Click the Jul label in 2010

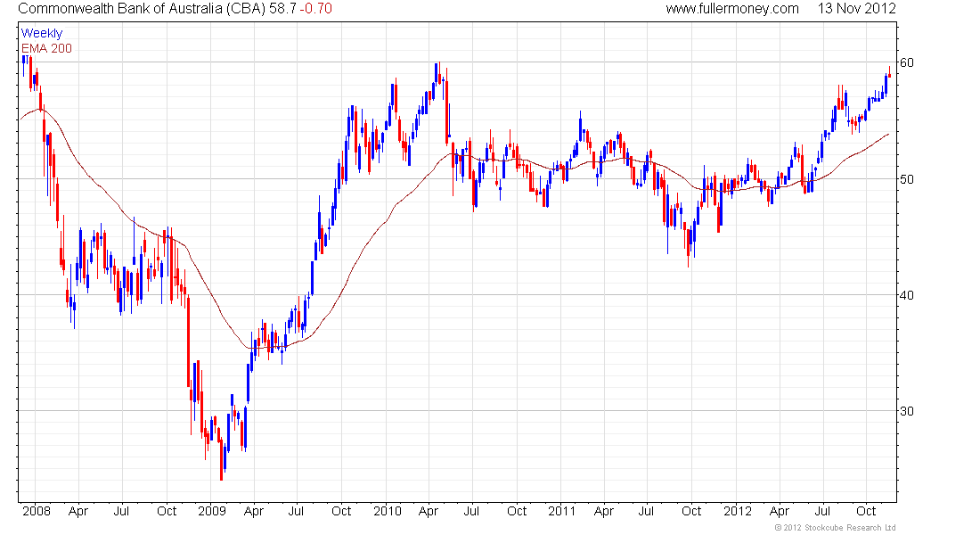click(471, 511)
